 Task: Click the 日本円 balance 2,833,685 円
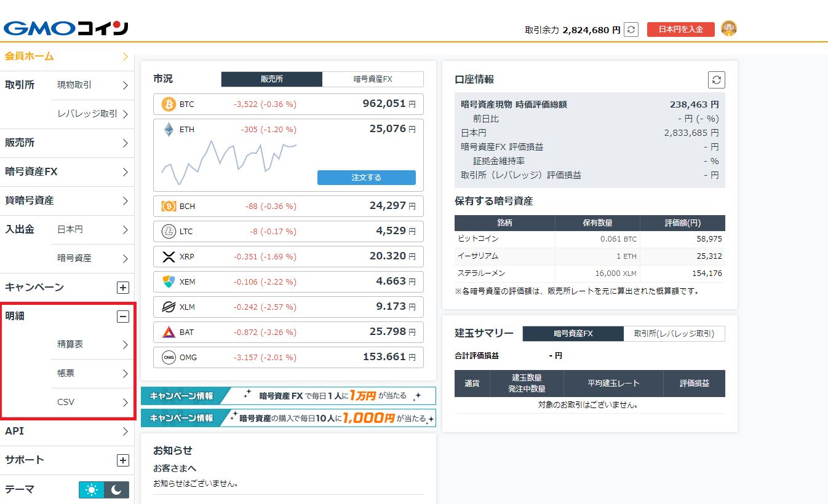[691, 133]
